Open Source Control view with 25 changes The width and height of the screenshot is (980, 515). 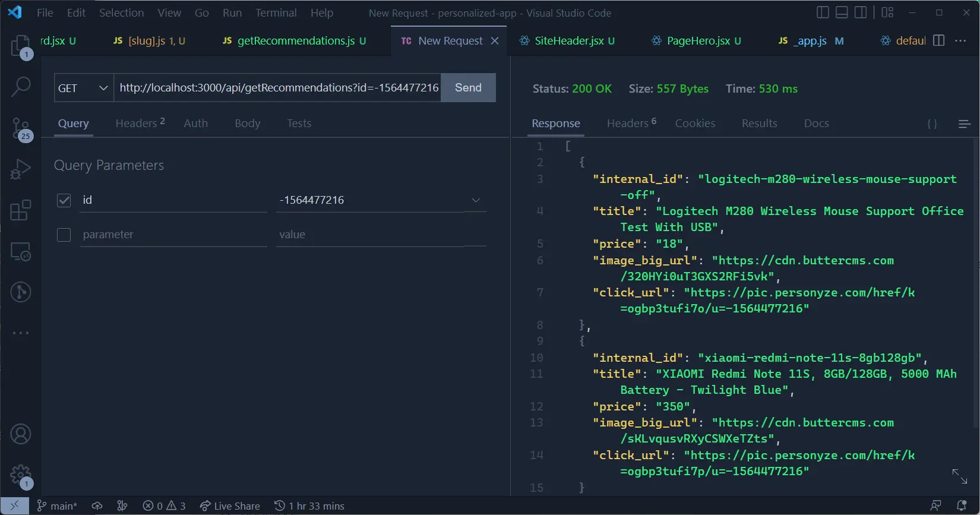point(21,128)
